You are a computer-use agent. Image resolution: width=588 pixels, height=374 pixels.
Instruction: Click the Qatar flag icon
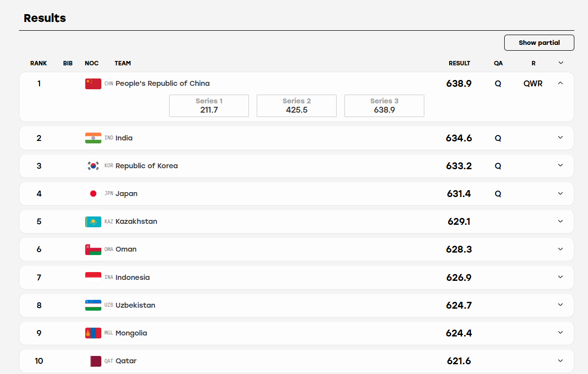click(93, 361)
